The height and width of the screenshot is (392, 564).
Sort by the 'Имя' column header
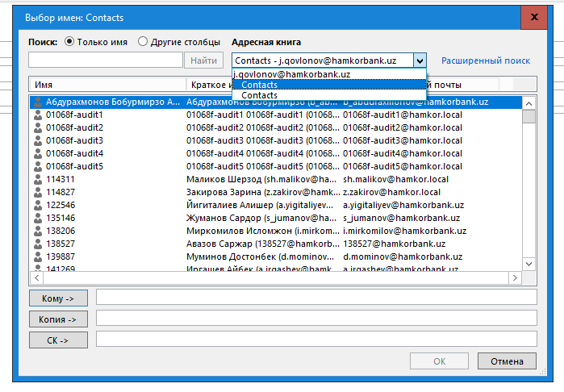(107, 85)
